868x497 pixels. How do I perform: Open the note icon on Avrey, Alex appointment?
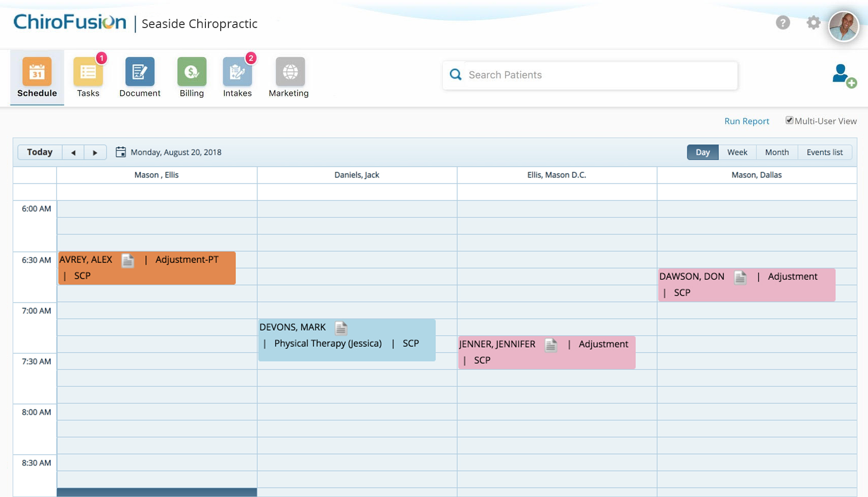click(127, 261)
